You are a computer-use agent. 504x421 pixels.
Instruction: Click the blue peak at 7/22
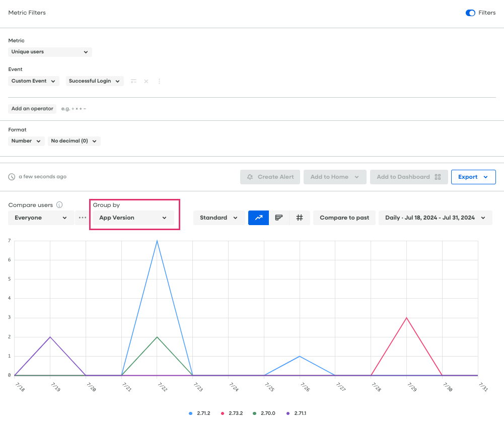coord(157,241)
